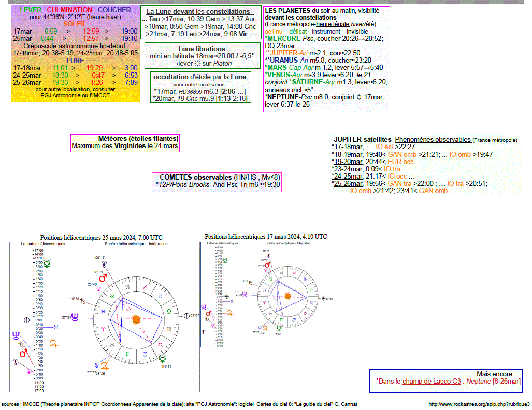
Task: Click the 'occultation d'étoile par la Lune' heading
Action: (200, 77)
